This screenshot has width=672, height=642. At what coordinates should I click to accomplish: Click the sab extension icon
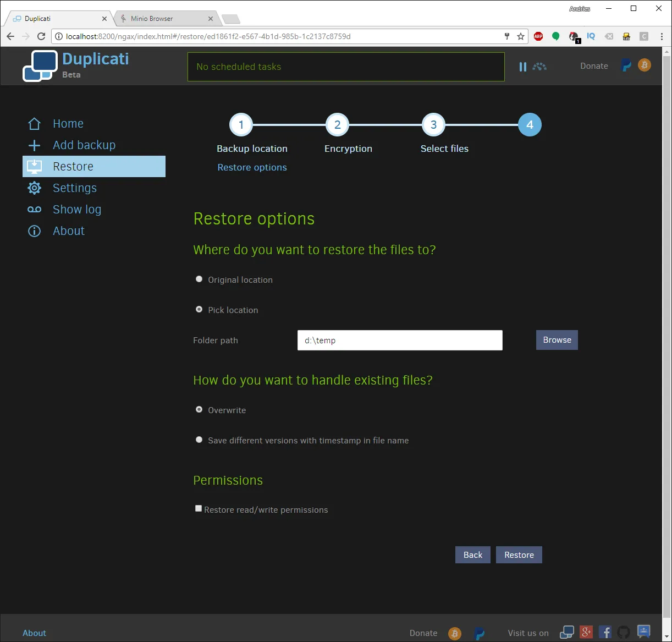coord(626,36)
